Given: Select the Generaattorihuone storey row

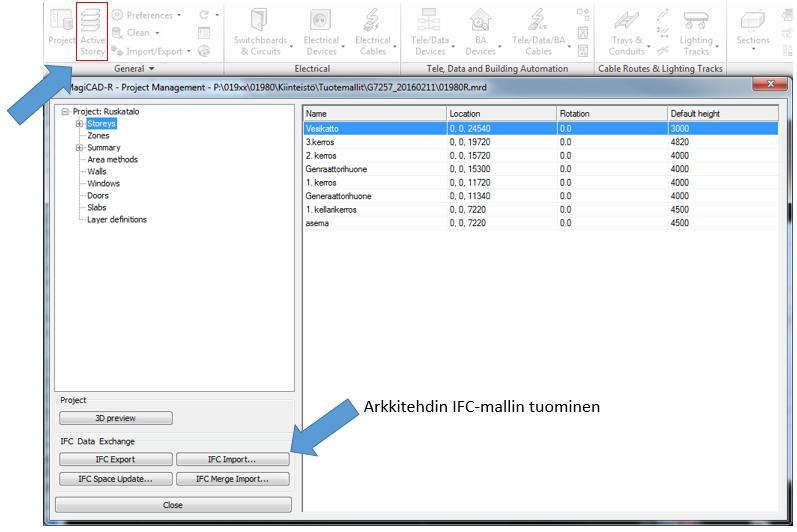Looking at the screenshot, I should point(541,196).
